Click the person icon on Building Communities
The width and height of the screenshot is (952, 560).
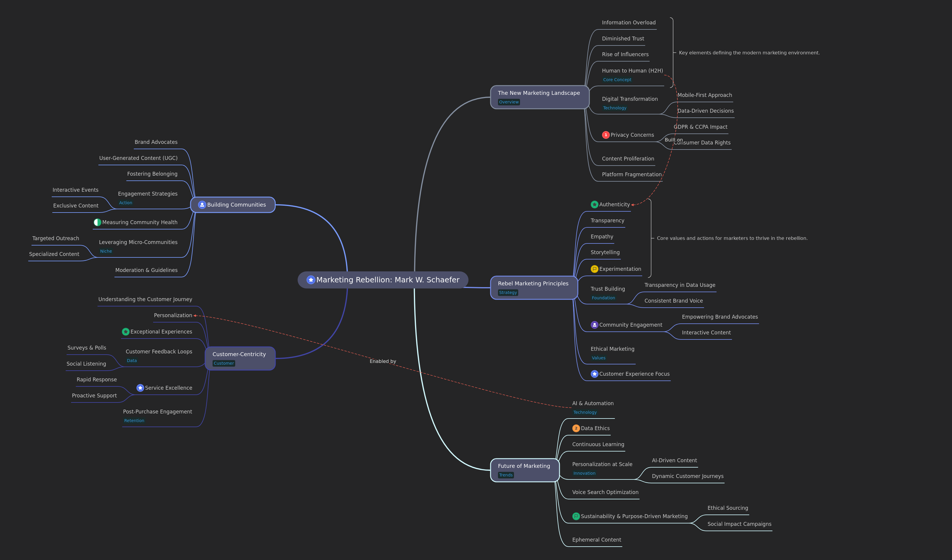click(x=202, y=205)
